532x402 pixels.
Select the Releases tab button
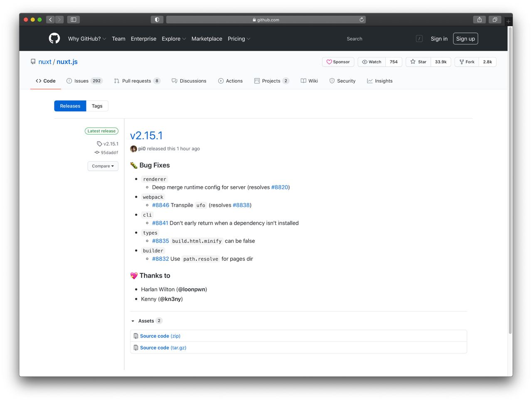tap(70, 106)
